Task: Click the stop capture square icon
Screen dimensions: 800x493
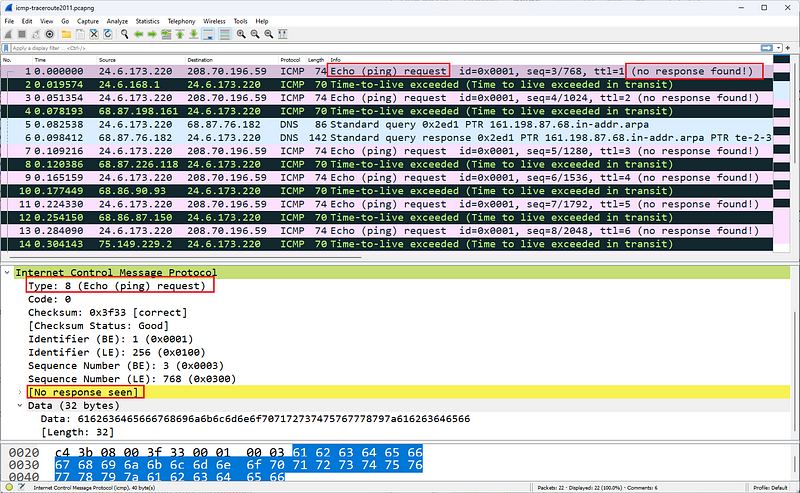Action: (x=22, y=34)
